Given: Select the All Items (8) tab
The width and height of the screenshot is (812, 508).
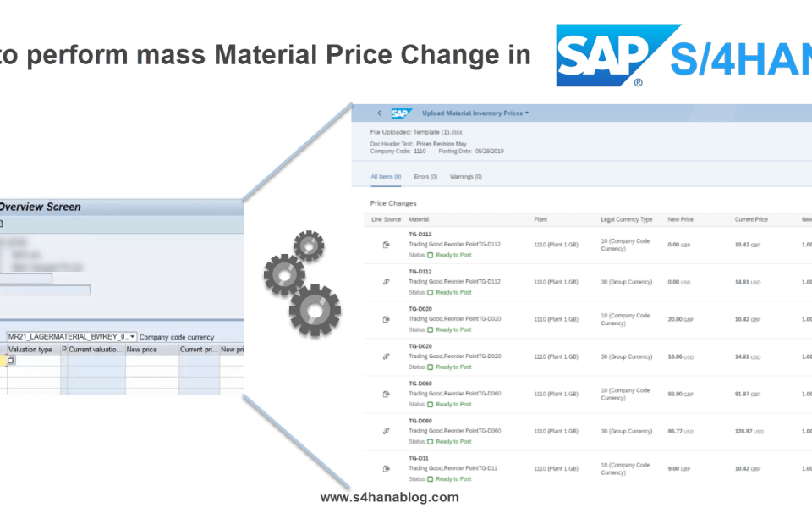Looking at the screenshot, I should (x=386, y=177).
